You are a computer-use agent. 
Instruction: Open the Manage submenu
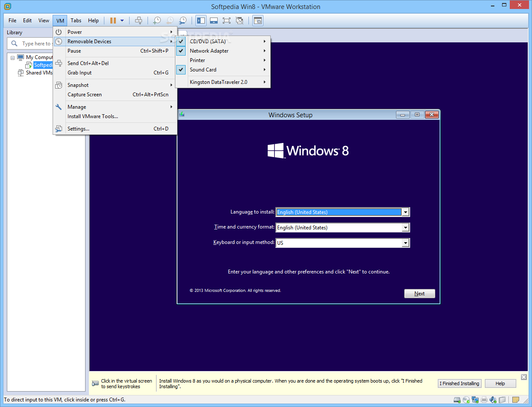115,107
